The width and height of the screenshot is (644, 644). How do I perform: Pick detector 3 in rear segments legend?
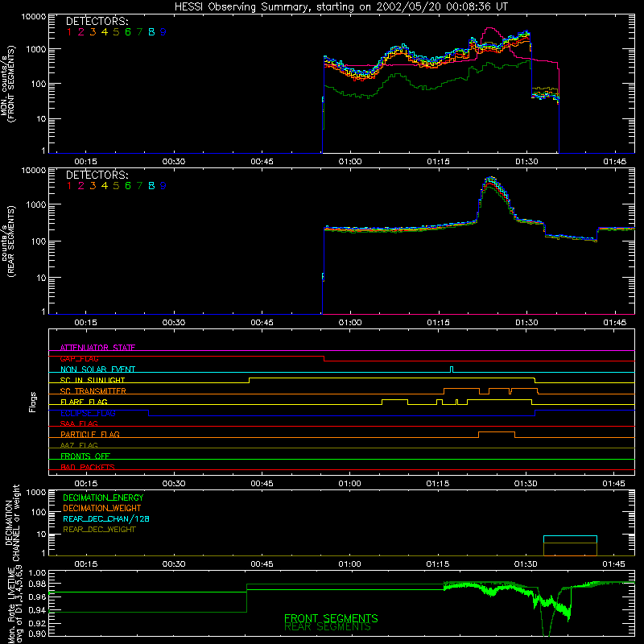coord(93,186)
